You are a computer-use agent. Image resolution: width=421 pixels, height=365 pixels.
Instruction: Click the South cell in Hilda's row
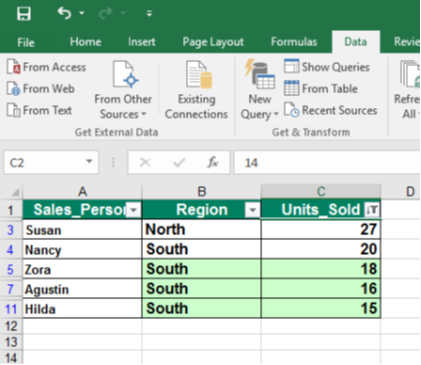click(x=201, y=309)
